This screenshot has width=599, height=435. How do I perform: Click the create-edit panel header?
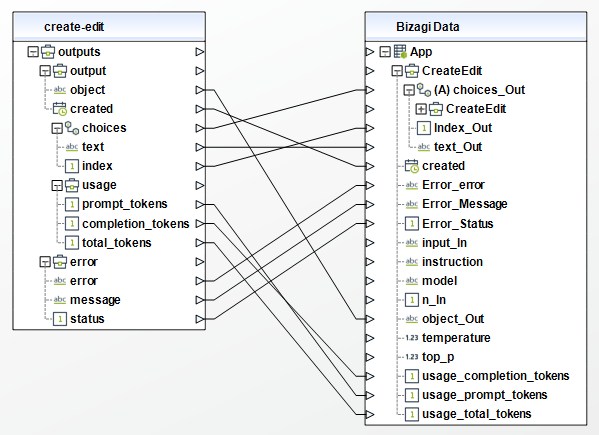[109, 27]
